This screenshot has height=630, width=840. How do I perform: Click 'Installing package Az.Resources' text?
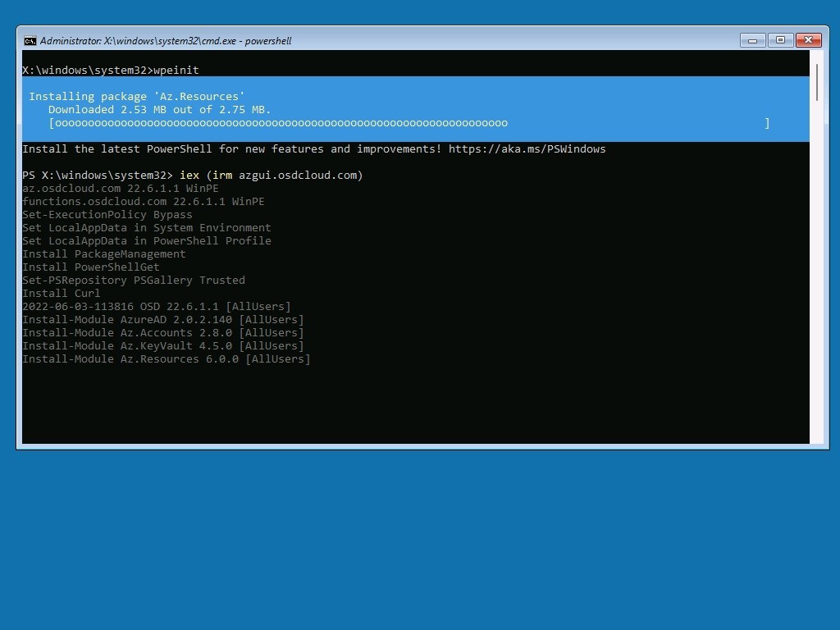point(137,97)
